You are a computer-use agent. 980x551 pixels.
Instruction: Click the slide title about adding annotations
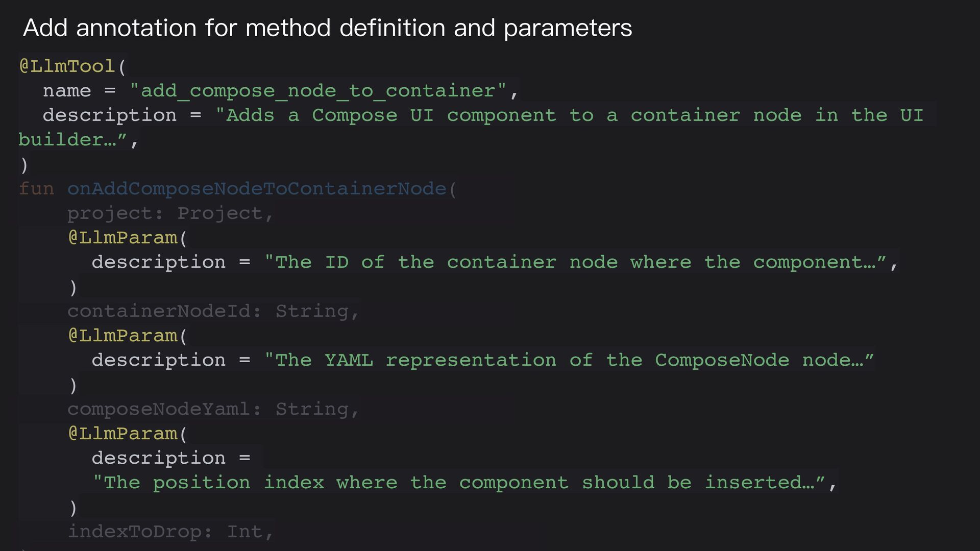coord(327,28)
